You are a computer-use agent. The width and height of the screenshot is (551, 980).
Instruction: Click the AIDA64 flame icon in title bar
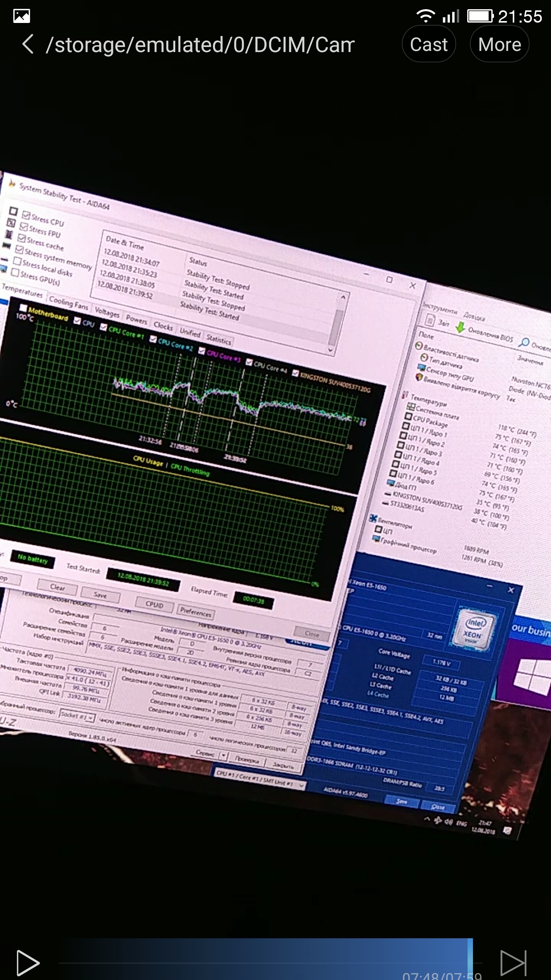[x=12, y=184]
